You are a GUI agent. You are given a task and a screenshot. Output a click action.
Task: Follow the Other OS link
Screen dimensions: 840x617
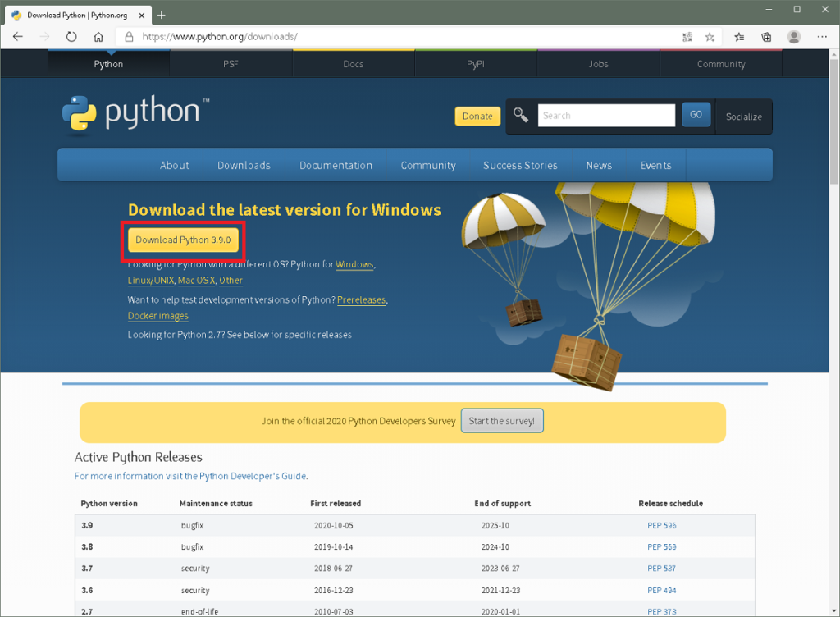point(231,280)
